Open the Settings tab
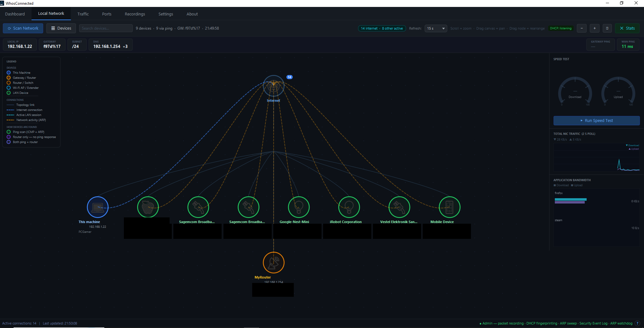This screenshot has width=644, height=328. pyautogui.click(x=166, y=14)
